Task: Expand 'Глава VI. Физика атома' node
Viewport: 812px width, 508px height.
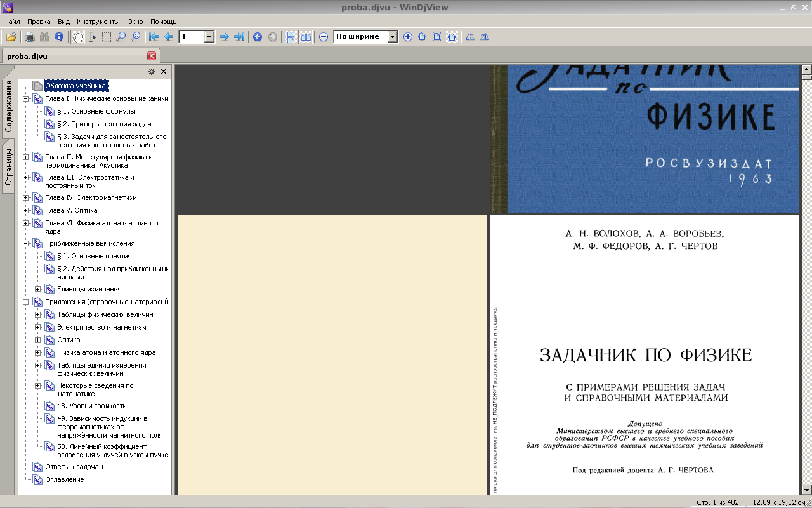Action: pyautogui.click(x=26, y=223)
